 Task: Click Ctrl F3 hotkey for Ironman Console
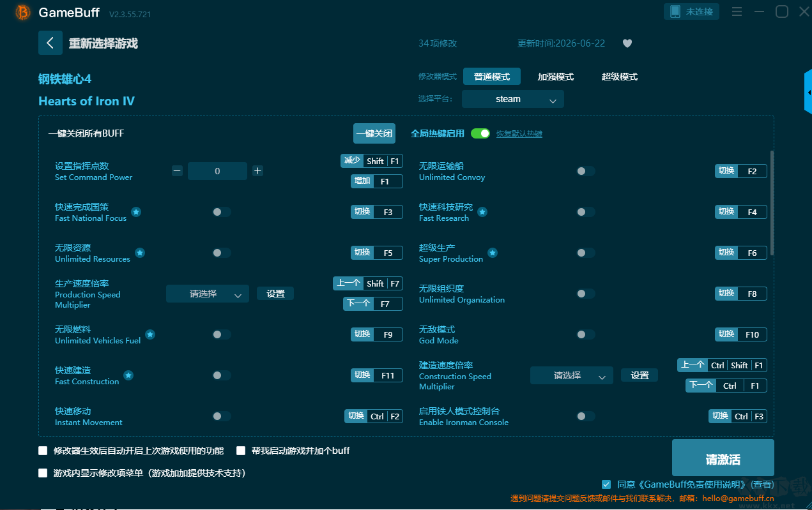pyautogui.click(x=738, y=416)
